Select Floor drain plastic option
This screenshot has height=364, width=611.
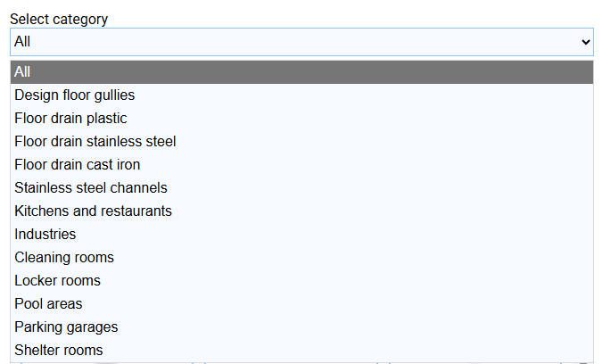(x=70, y=118)
